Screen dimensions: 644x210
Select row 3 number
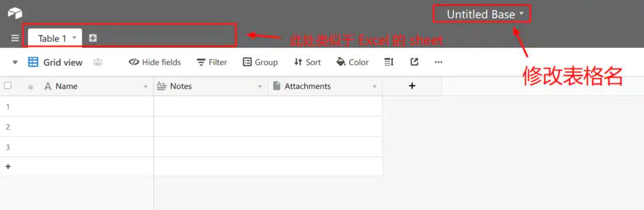coord(8,147)
